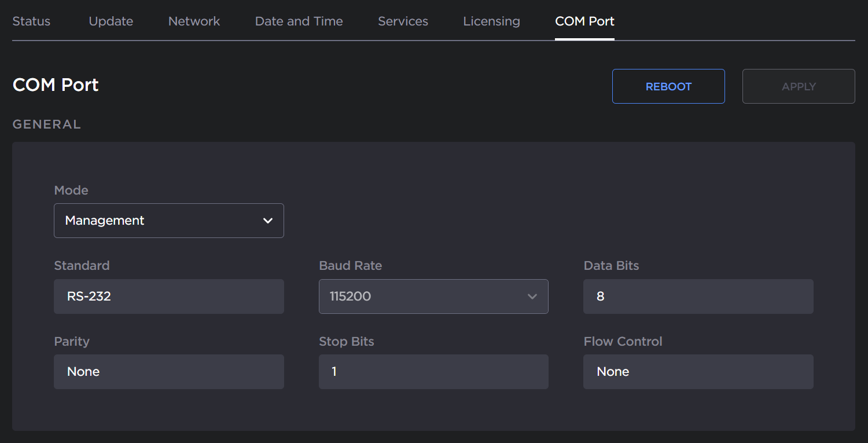Expand the Baud Rate dropdown
The image size is (868, 443).
[x=433, y=296]
